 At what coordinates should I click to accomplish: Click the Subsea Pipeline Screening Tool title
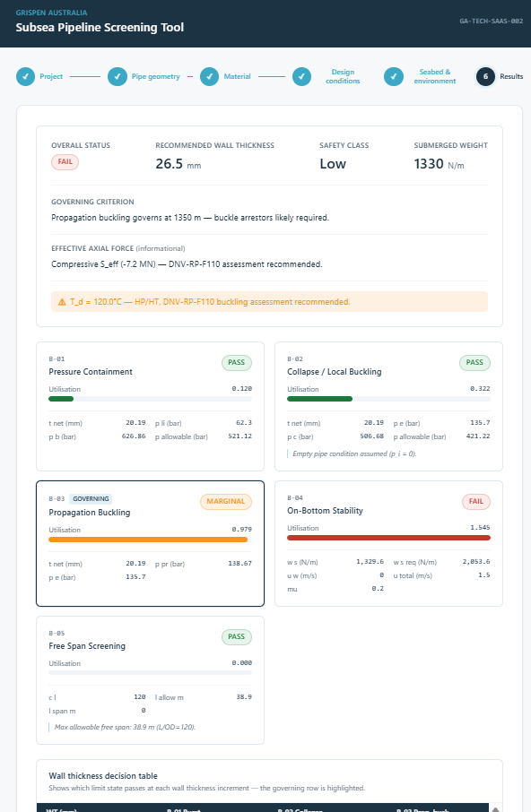tap(100, 28)
